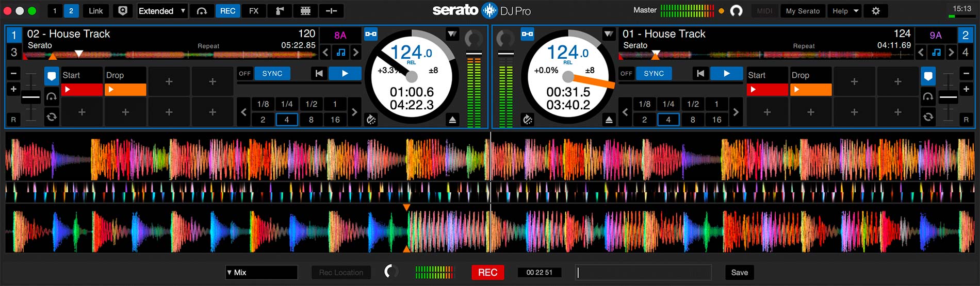The image size is (980, 286).
Task: Turn off sync on deck 1
Action: [244, 74]
